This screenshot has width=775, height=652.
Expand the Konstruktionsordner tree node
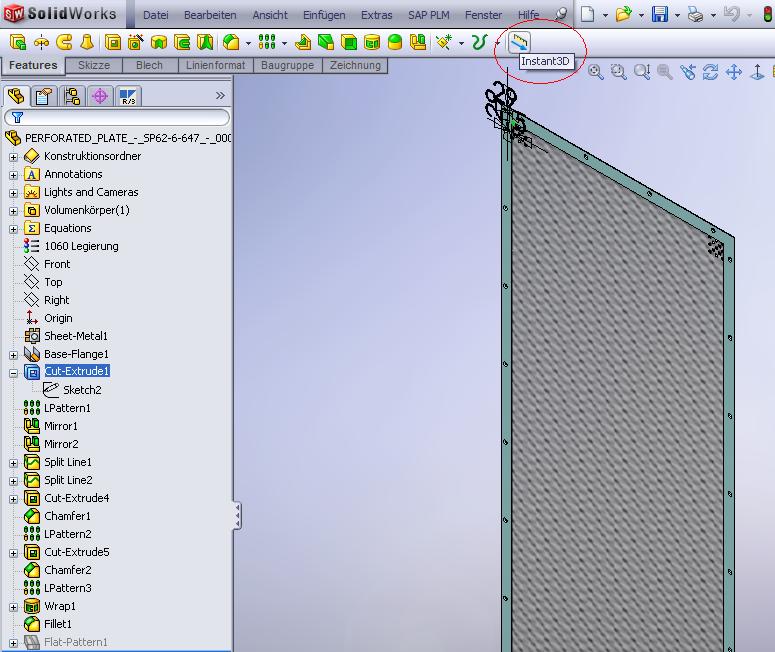coord(13,157)
